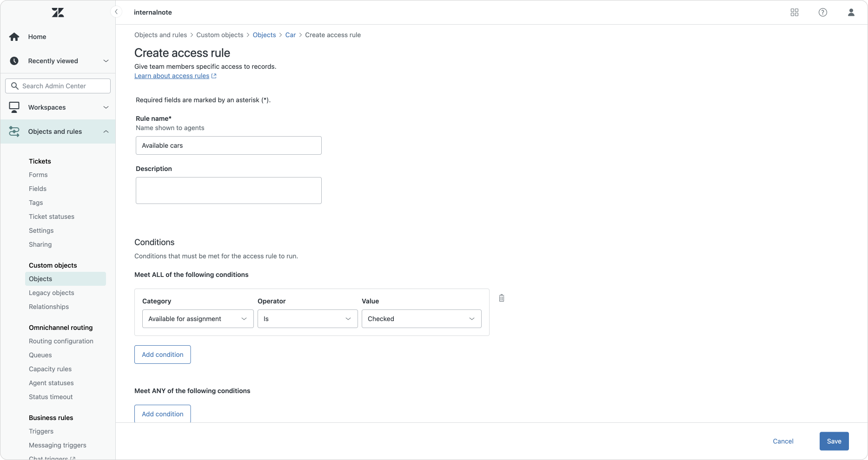Open the help question mark icon
Viewport: 868px width, 460px height.
[x=822, y=13]
